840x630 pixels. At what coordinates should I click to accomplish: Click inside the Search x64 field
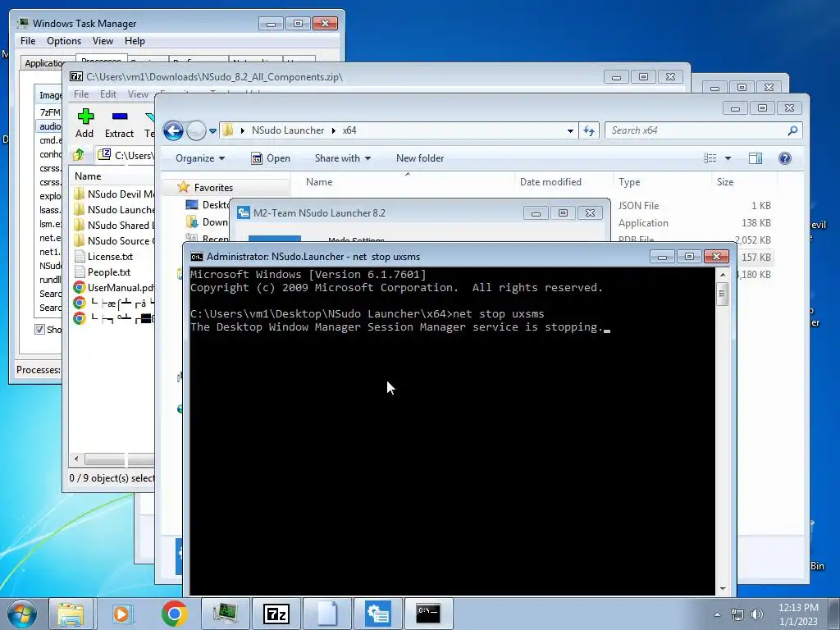tap(696, 130)
